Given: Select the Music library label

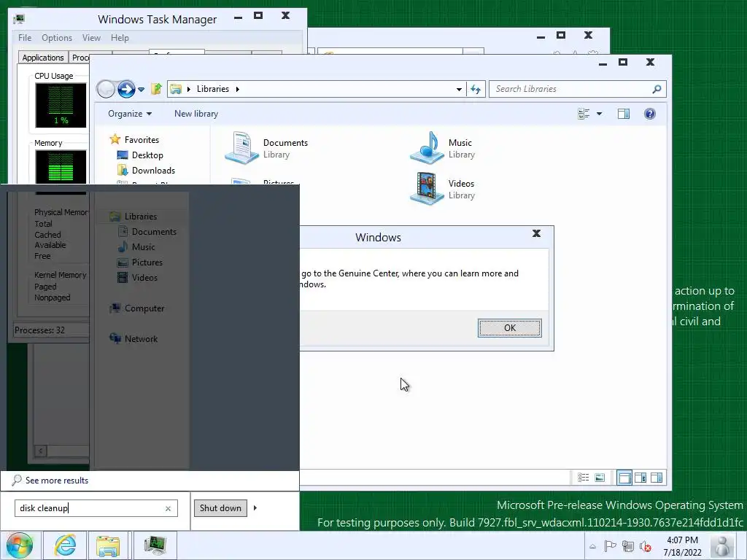Looking at the screenshot, I should tap(460, 143).
